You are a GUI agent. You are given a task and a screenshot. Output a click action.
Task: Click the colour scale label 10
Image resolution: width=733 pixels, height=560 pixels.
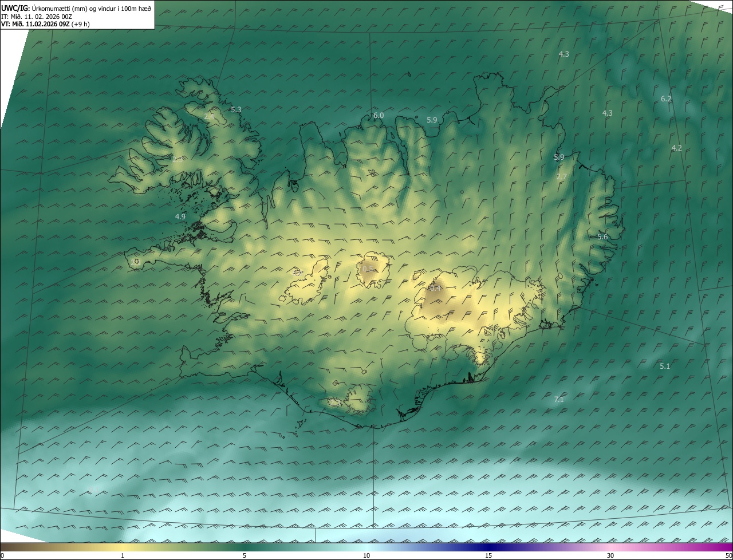(x=366, y=556)
